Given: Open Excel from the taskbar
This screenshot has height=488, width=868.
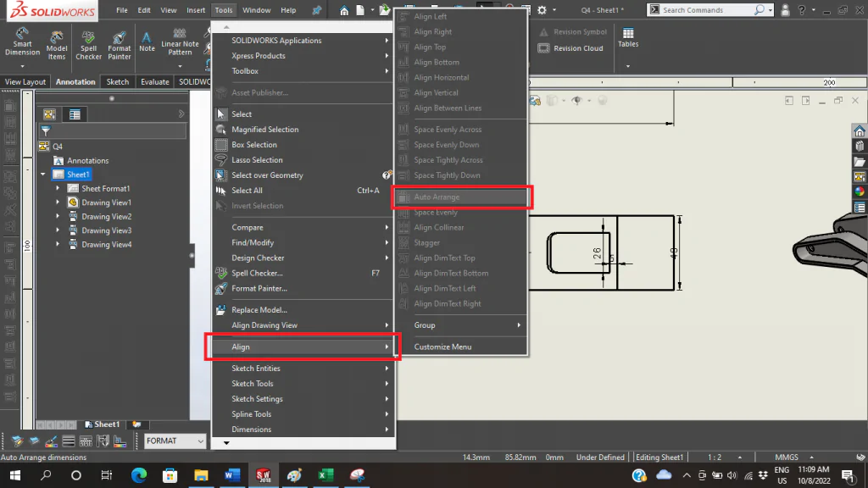Looking at the screenshot, I should tap(325, 475).
